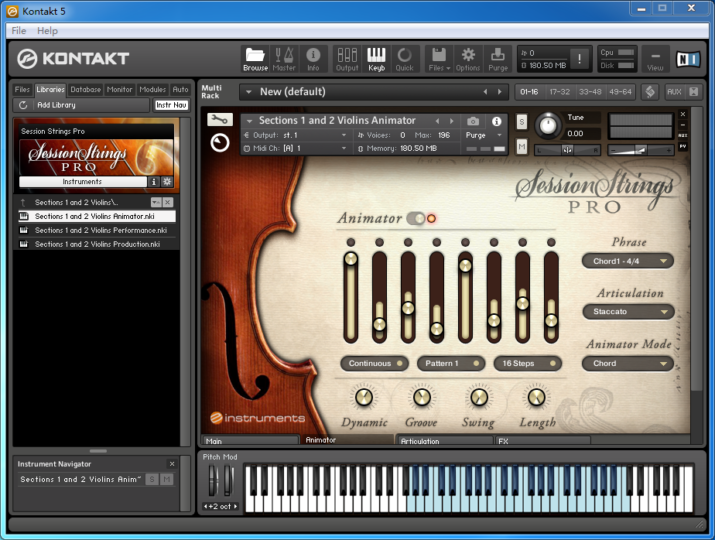This screenshot has width=715, height=540.
Task: Click the Purge icon in toolbar
Action: click(497, 58)
